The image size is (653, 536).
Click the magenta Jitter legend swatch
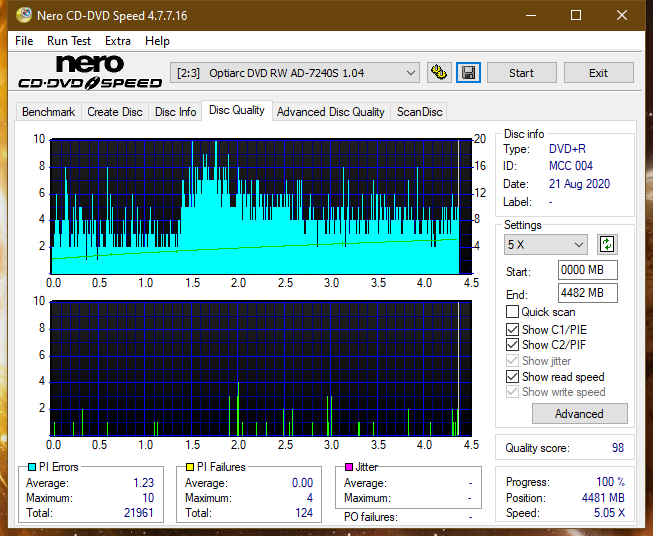click(349, 467)
